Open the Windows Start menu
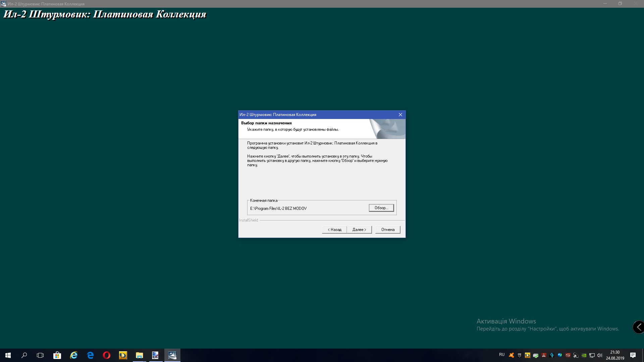The height and width of the screenshot is (362, 644). point(8,355)
